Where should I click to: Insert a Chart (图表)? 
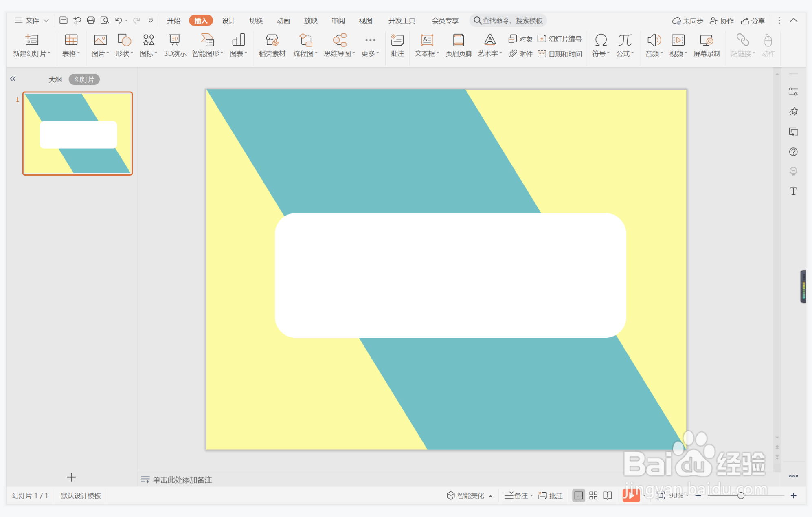(x=238, y=40)
